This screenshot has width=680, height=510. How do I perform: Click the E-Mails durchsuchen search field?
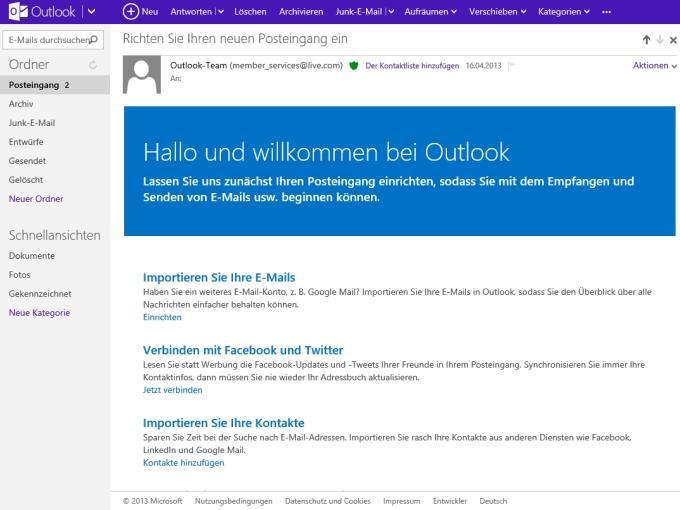[53, 40]
